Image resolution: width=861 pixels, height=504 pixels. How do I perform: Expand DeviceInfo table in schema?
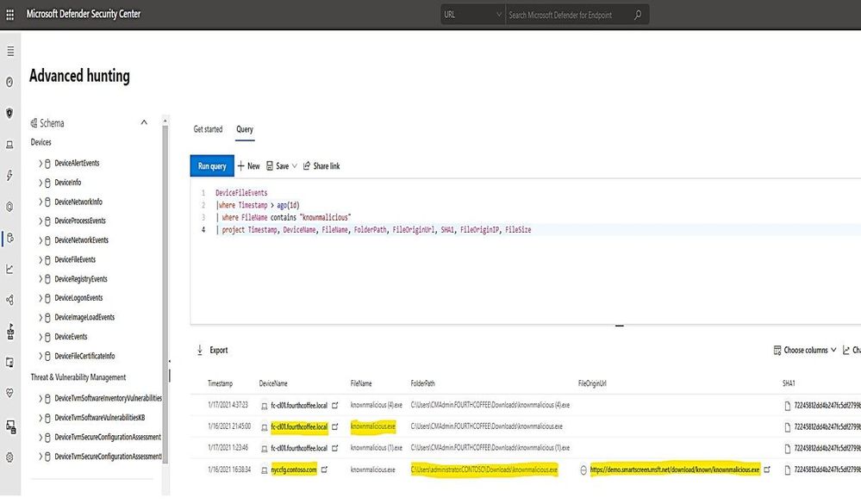point(41,183)
